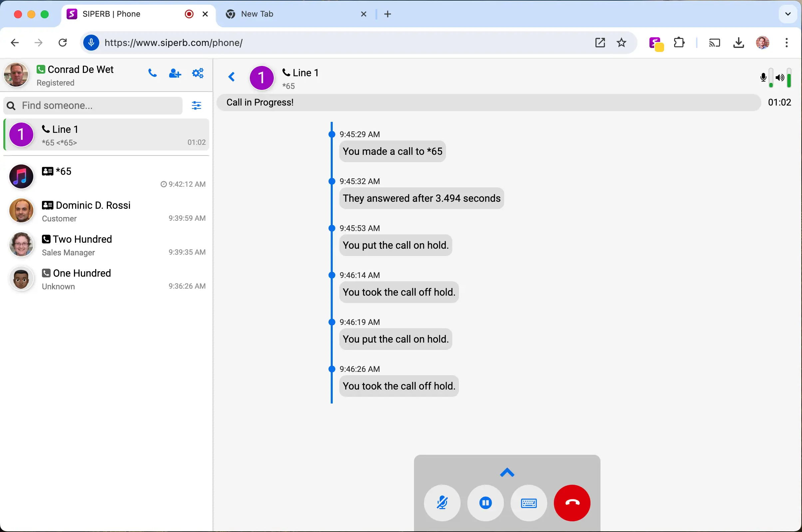This screenshot has width=802, height=532.
Task: Open the dialpad keypad button
Action: click(x=529, y=502)
